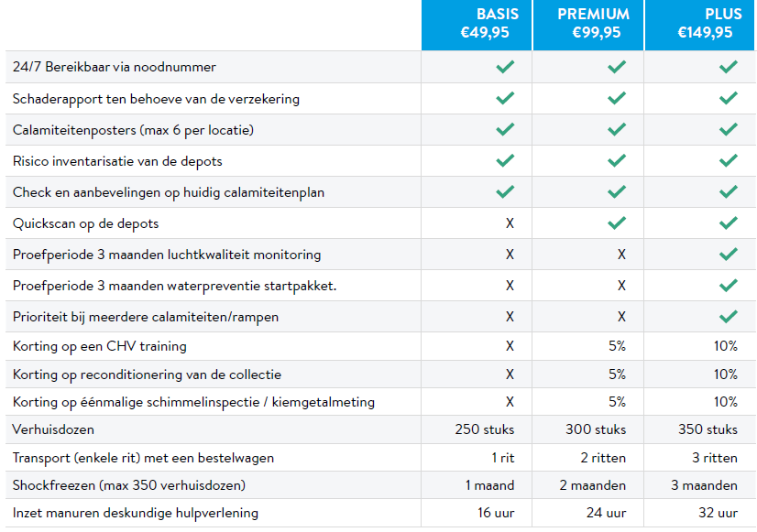Click BASIS X mark for Quickscan row

(x=510, y=223)
